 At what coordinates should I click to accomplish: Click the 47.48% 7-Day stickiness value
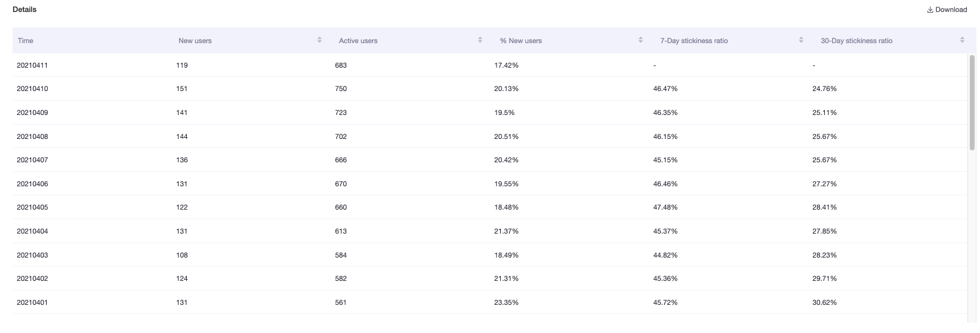coord(665,207)
